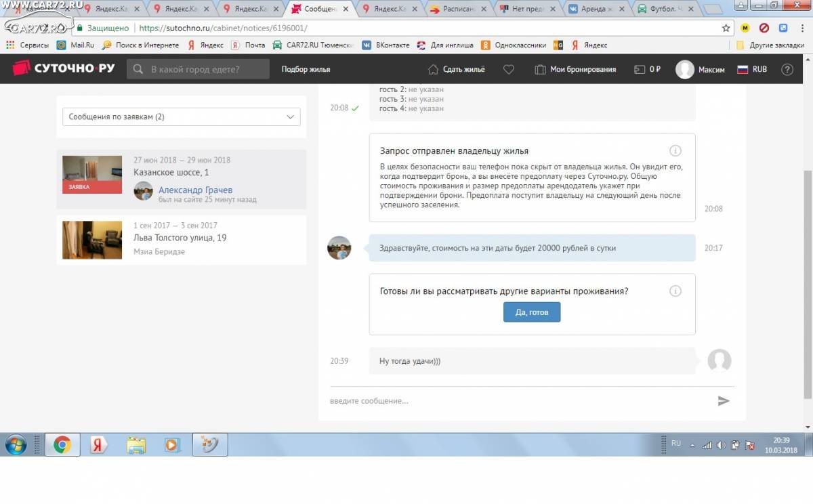
Task: Expand the Сообщения по заявкам dropdown
Action: click(181, 117)
